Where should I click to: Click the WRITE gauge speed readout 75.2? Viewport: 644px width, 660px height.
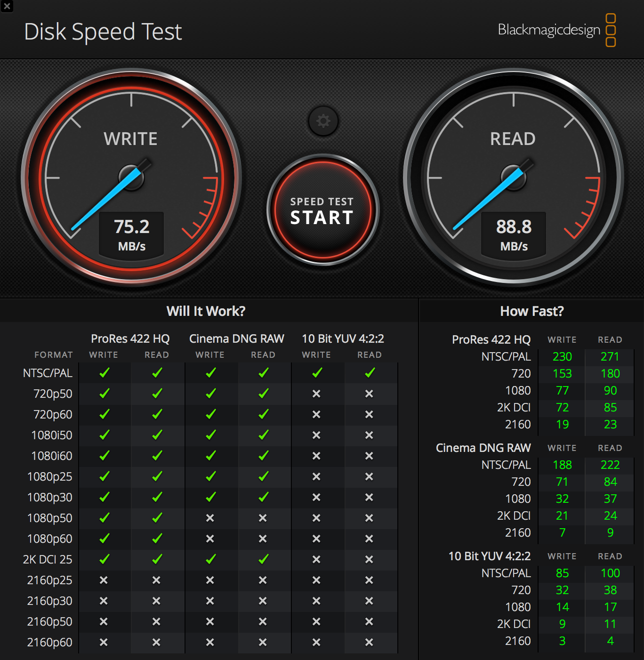click(x=132, y=227)
